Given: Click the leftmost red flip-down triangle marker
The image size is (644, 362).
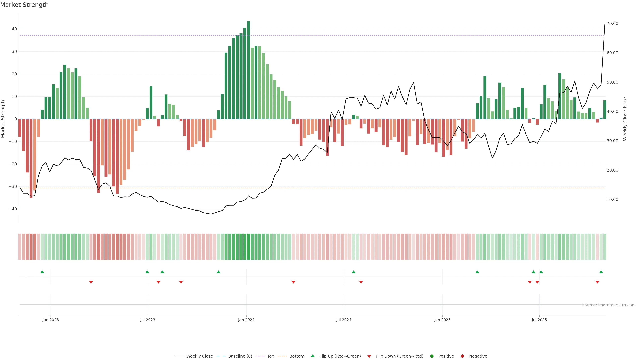Looking at the screenshot, I should (x=91, y=282).
